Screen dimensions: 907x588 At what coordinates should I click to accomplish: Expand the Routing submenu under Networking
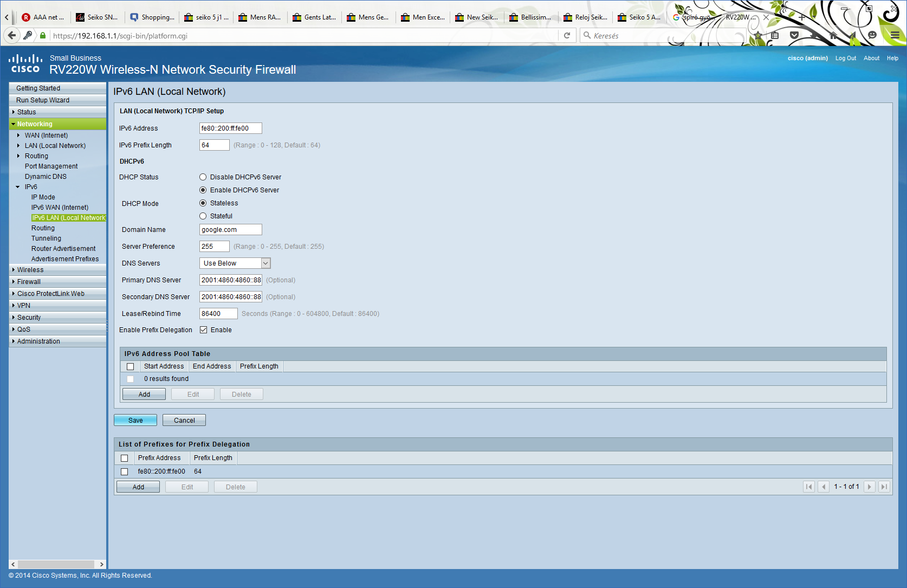[19, 156]
